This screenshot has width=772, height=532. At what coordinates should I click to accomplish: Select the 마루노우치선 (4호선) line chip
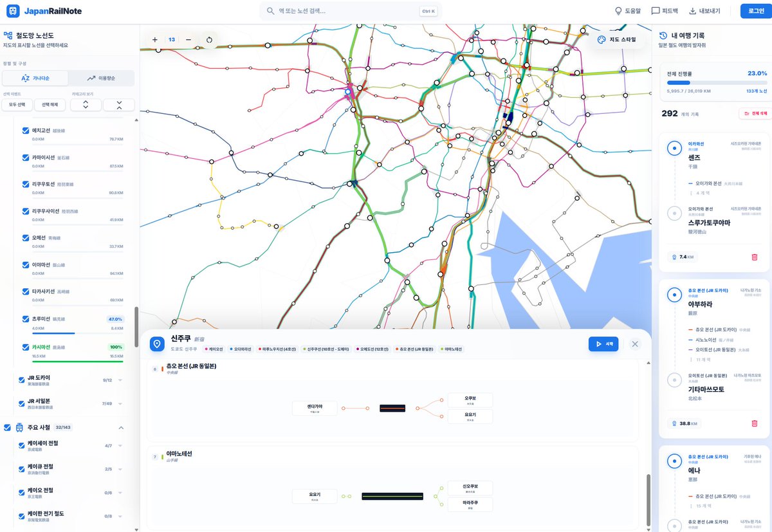(x=278, y=349)
